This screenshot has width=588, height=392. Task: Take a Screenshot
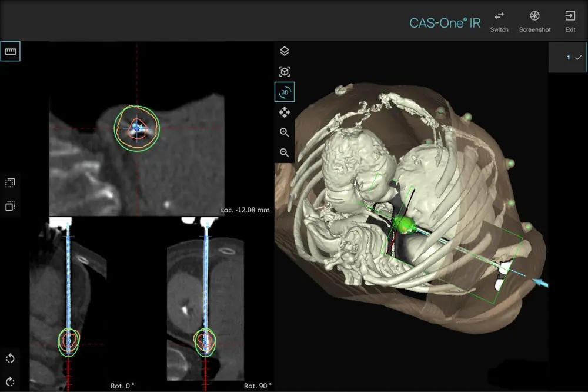click(x=534, y=21)
